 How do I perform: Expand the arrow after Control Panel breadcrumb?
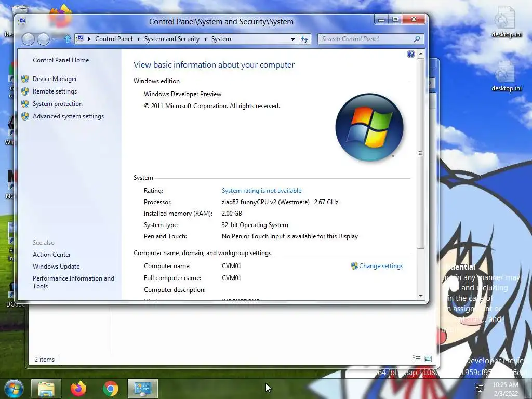pos(138,39)
